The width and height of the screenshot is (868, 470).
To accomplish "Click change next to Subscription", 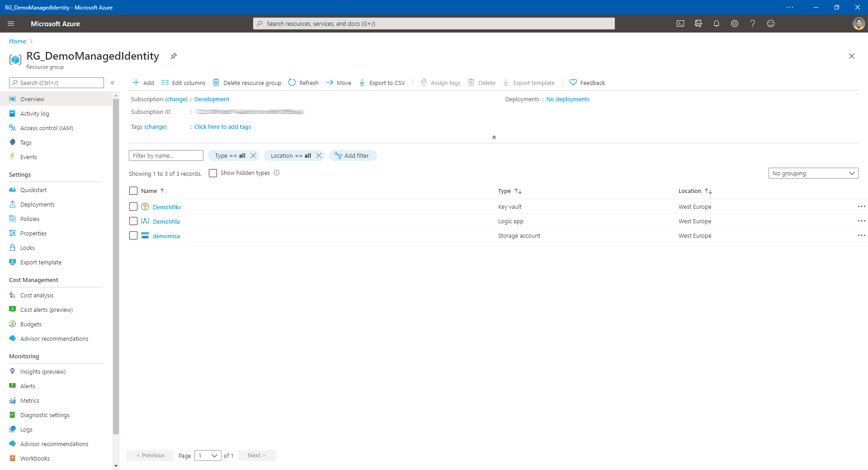I will pos(176,99).
